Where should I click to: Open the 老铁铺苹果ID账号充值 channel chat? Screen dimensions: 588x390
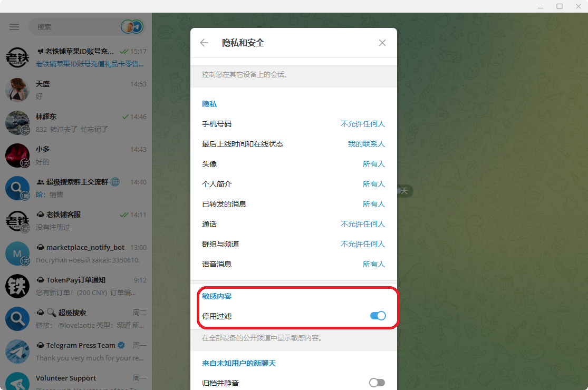coord(76,58)
